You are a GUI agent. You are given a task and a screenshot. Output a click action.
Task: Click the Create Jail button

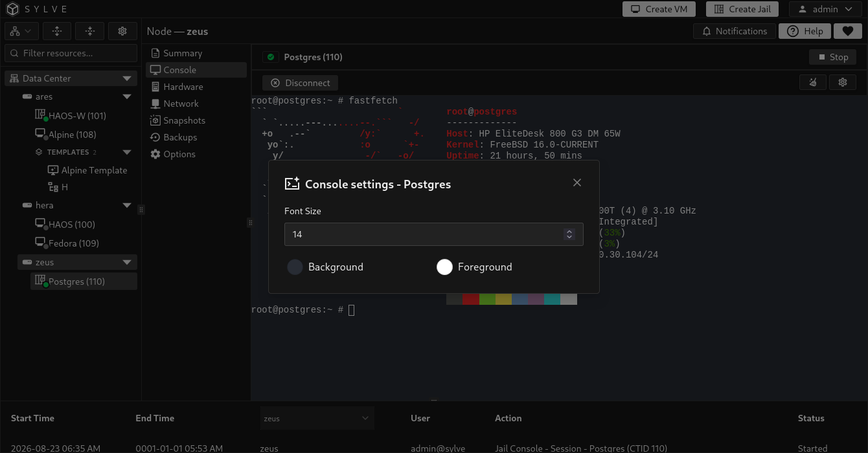(742, 9)
